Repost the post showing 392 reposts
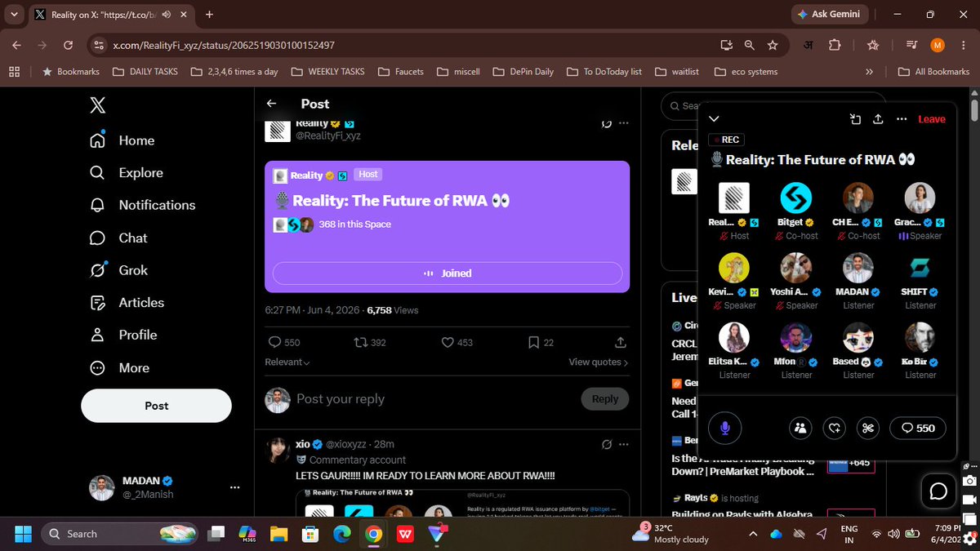 [370, 342]
